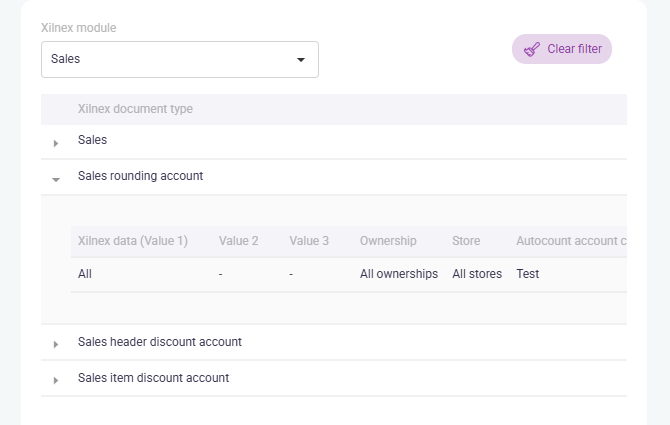The width and height of the screenshot is (670, 425).
Task: Select the Sales rounding account row label
Action: tap(140, 176)
